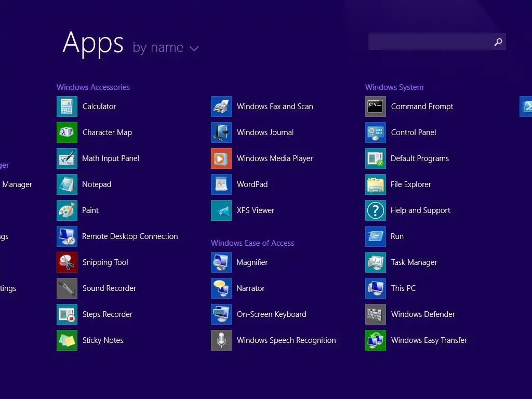Click the XPS Viewer icon
Viewport: 532px width, 399px height.
point(221,210)
